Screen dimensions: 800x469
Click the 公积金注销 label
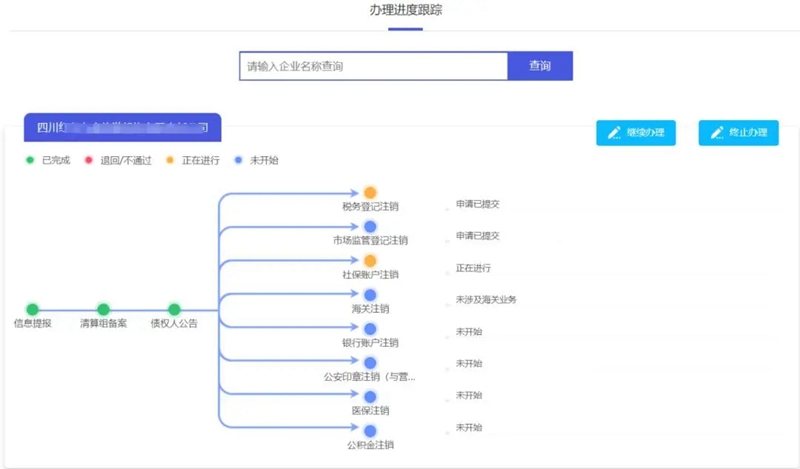(370, 445)
